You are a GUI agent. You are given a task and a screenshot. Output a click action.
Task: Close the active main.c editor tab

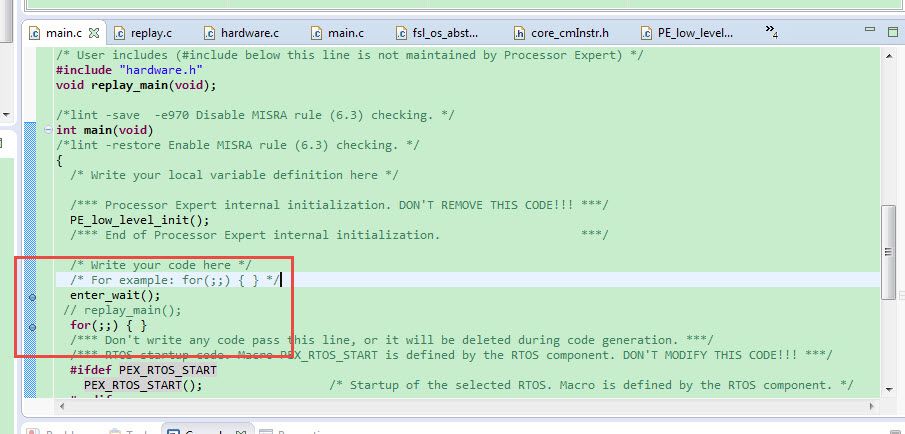pyautogui.click(x=94, y=33)
